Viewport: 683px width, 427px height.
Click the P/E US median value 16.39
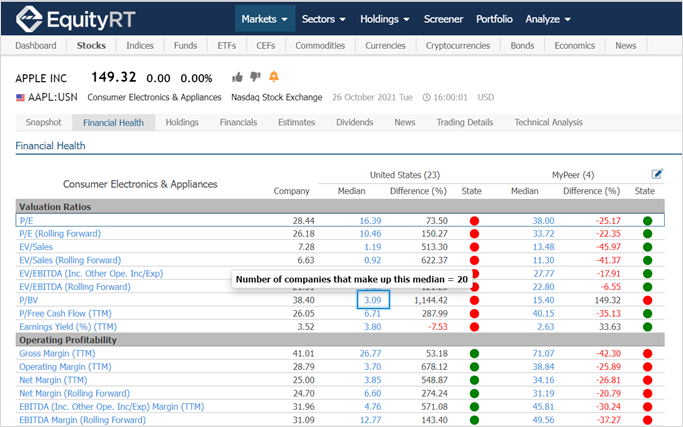(370, 221)
